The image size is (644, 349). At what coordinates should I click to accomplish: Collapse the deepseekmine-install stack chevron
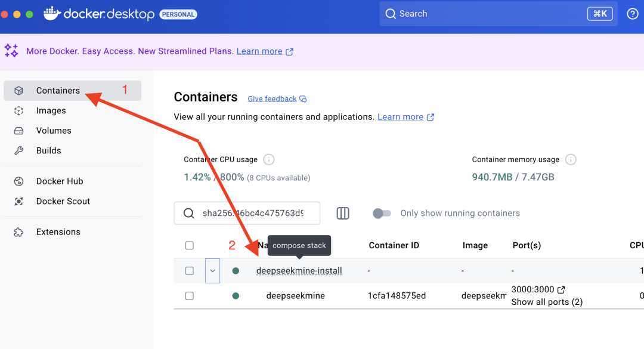click(212, 271)
